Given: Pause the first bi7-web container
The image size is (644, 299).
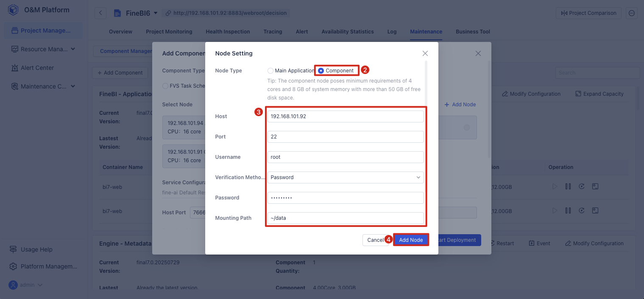Looking at the screenshot, I should pyautogui.click(x=568, y=186).
